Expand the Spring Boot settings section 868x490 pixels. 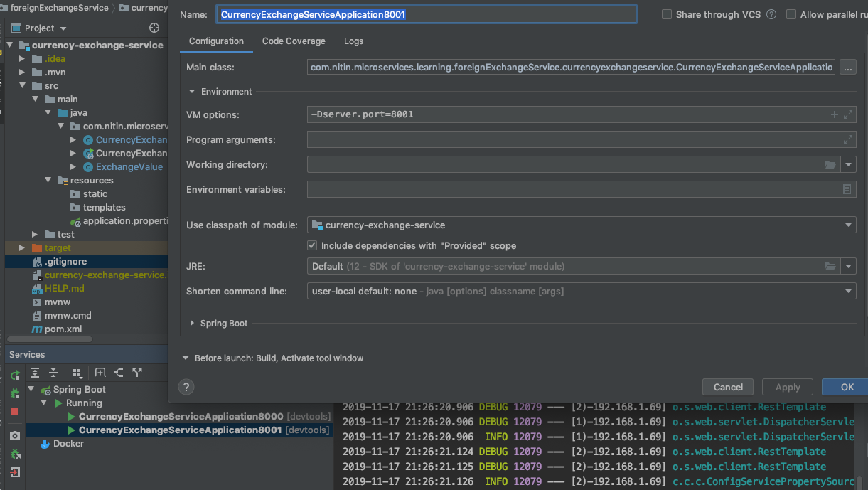[192, 324]
